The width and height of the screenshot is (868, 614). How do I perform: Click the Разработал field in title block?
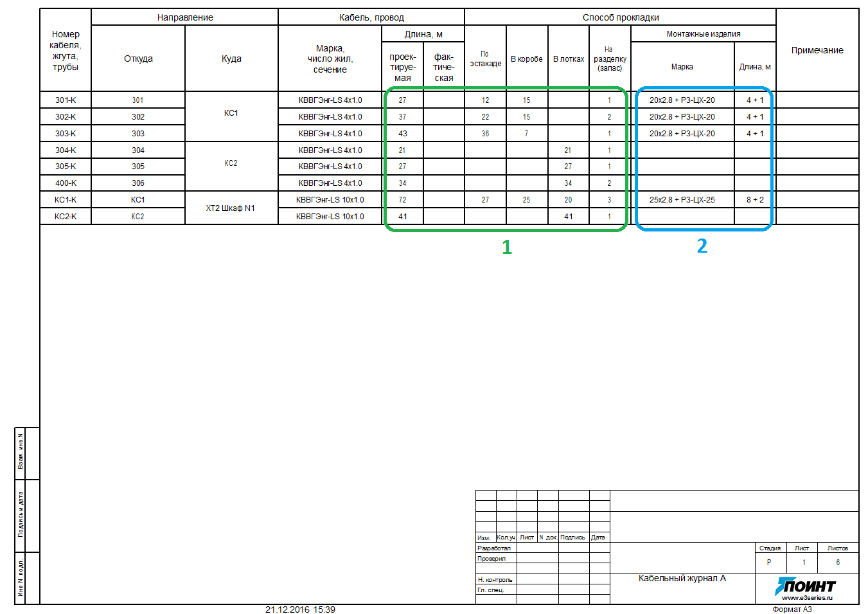pos(494,548)
